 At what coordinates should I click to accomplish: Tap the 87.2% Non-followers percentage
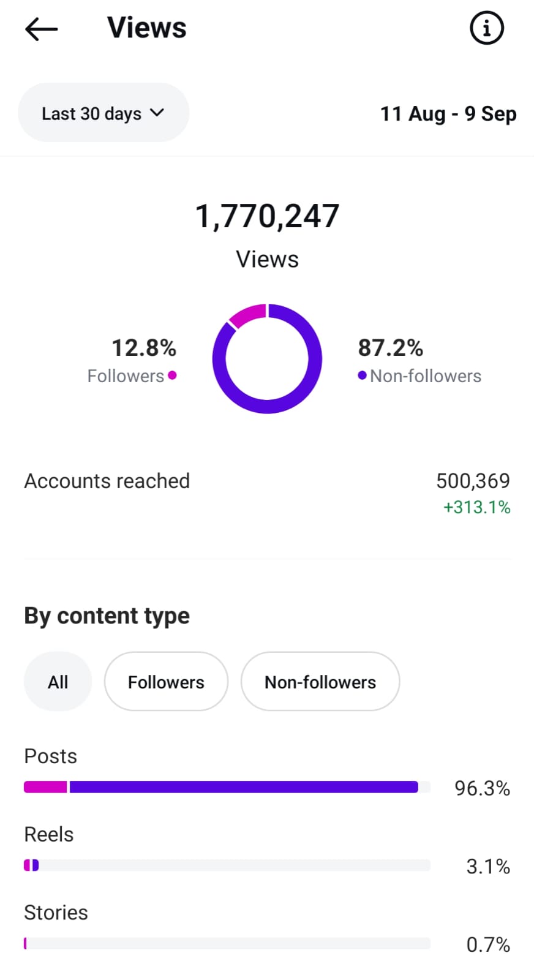coord(391,348)
